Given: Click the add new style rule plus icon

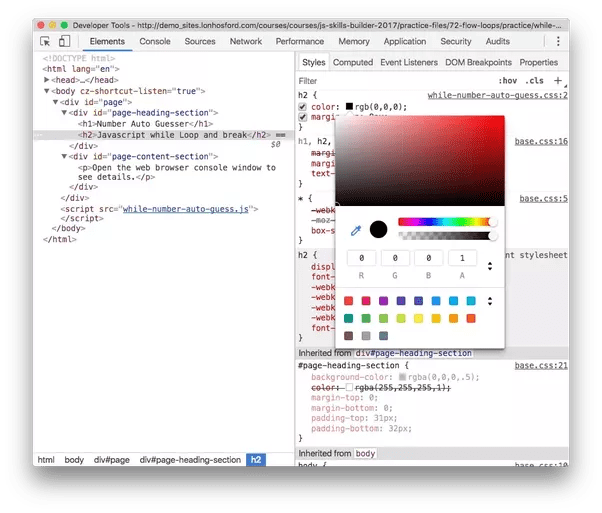Looking at the screenshot, I should [558, 81].
